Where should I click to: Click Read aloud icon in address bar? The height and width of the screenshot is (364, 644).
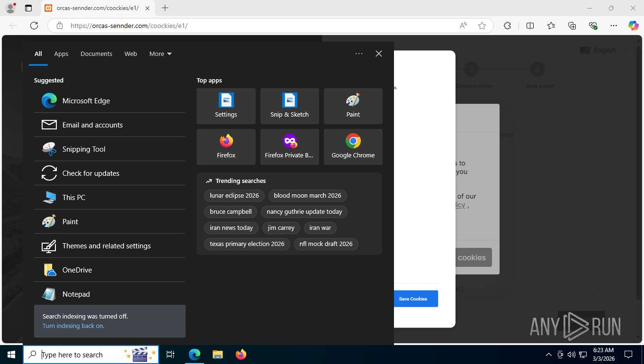point(463,26)
